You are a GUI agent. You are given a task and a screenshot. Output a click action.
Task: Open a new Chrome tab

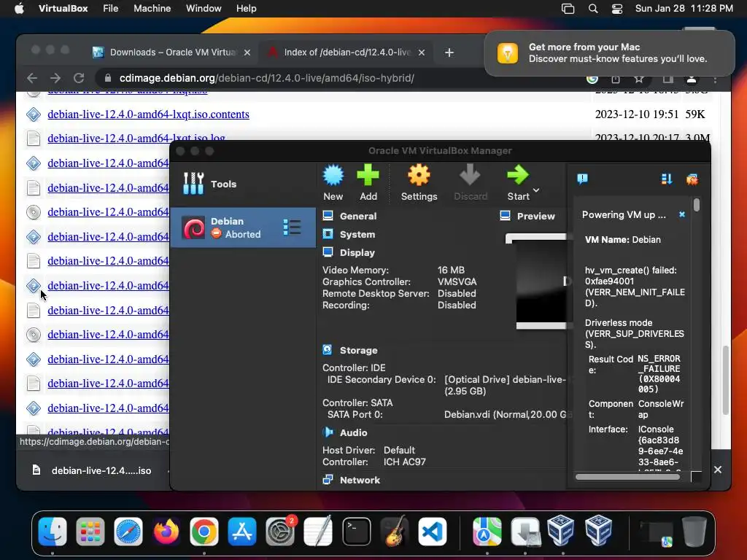pos(449,52)
